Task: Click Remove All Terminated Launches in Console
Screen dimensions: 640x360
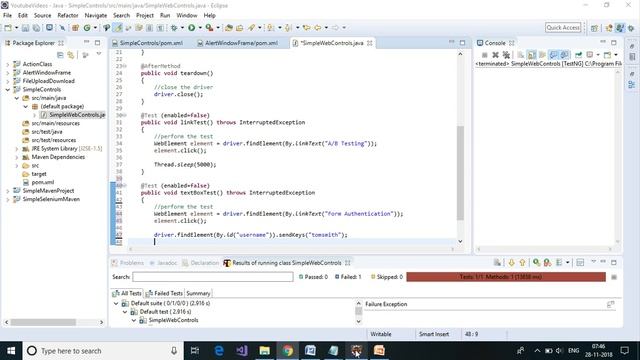Action: click(x=506, y=55)
